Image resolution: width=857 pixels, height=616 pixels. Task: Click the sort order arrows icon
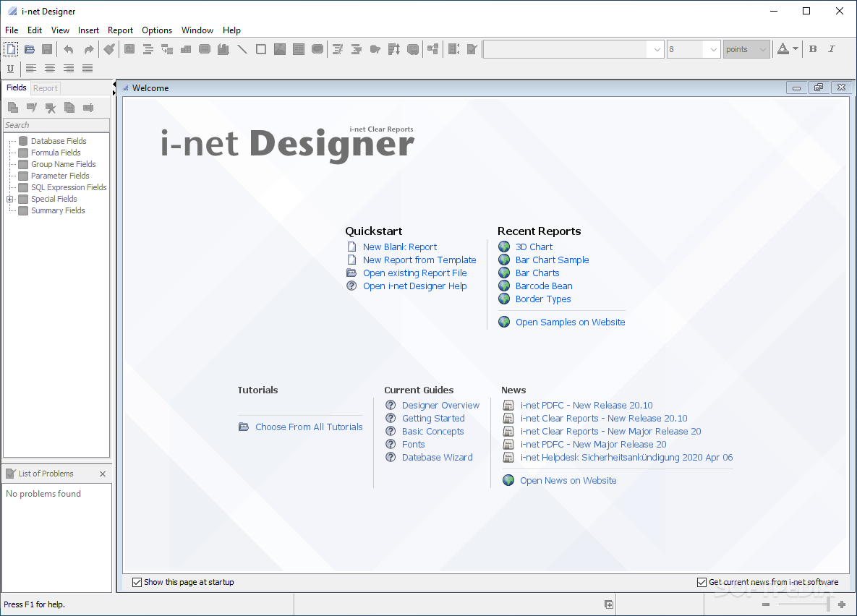click(x=394, y=49)
